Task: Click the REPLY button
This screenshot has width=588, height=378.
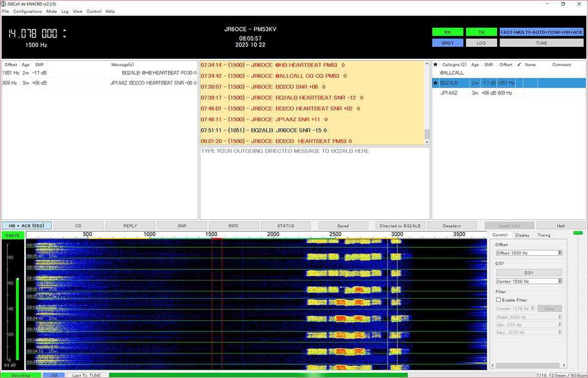Action: [130, 226]
